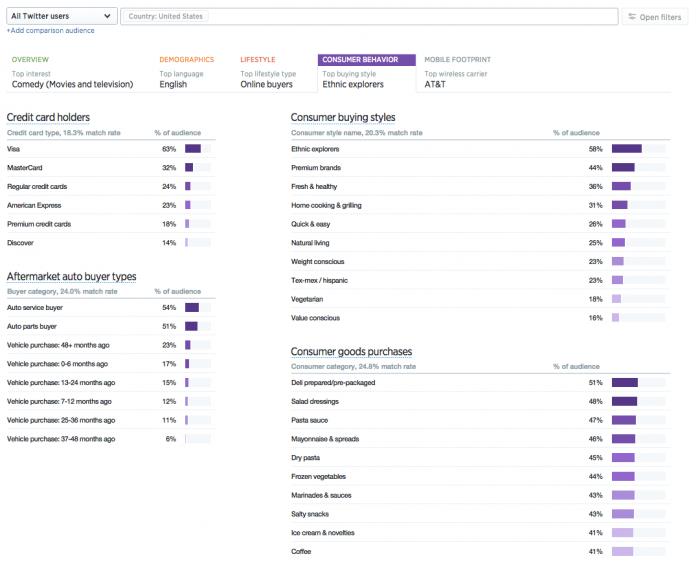Click the Country: United States filter tag

point(166,17)
